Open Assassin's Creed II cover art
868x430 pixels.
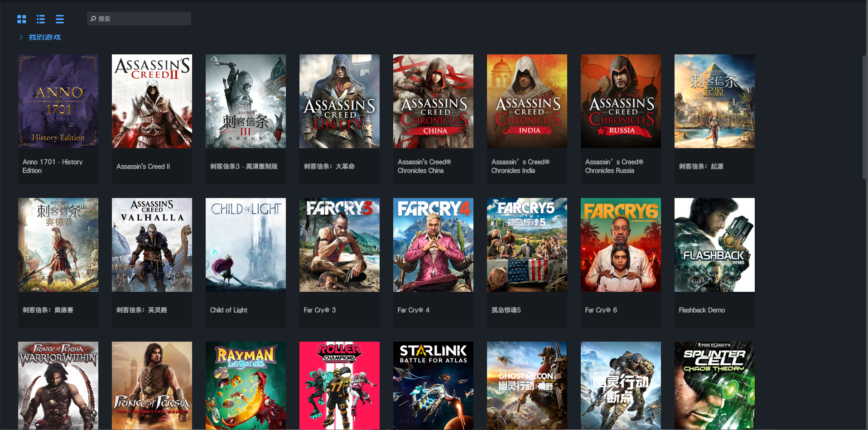(152, 101)
